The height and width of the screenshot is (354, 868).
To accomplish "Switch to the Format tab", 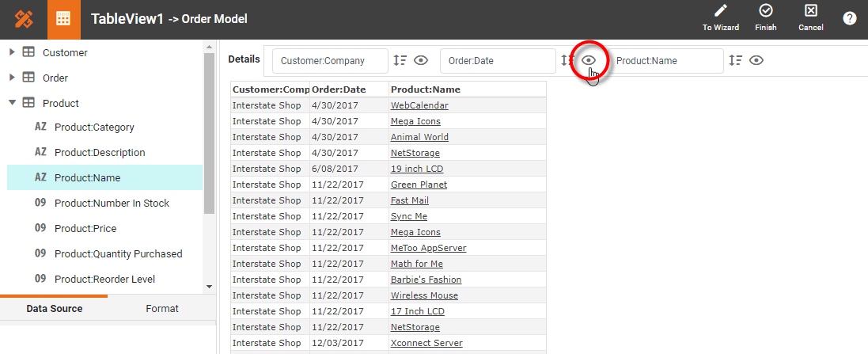I will [x=162, y=309].
